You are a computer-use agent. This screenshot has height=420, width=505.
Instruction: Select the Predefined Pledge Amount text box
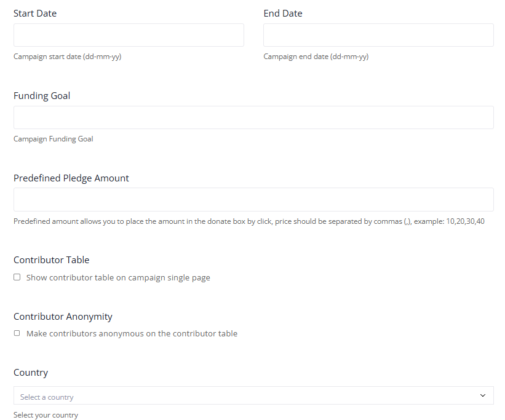[x=253, y=199]
